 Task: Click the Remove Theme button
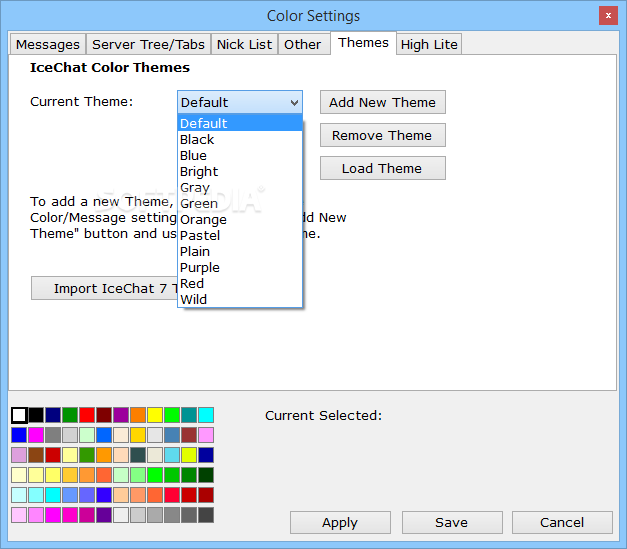pos(383,136)
